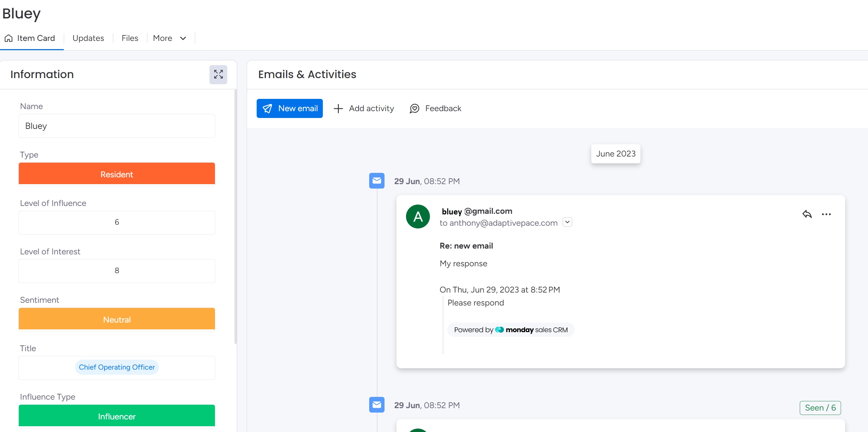Viewport: 868px width, 432px height.
Task: Click the Name input field
Action: coord(117,125)
